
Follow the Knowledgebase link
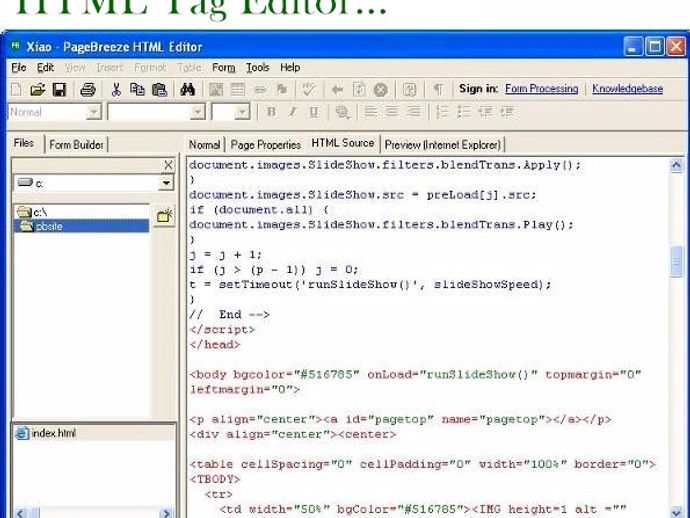pyautogui.click(x=627, y=89)
